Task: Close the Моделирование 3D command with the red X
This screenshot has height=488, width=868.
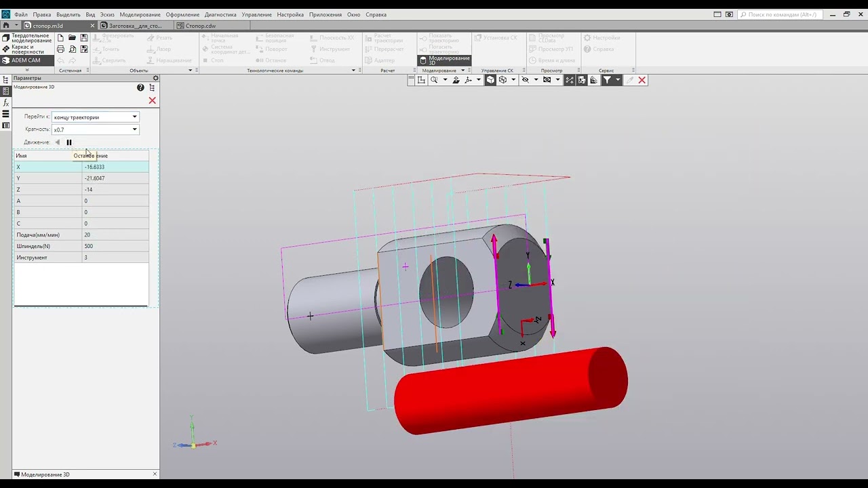Action: (x=152, y=100)
